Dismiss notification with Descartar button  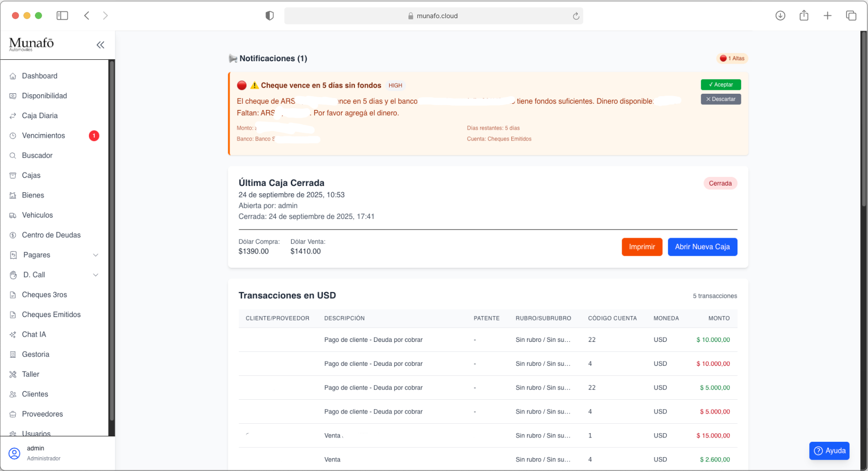720,99
